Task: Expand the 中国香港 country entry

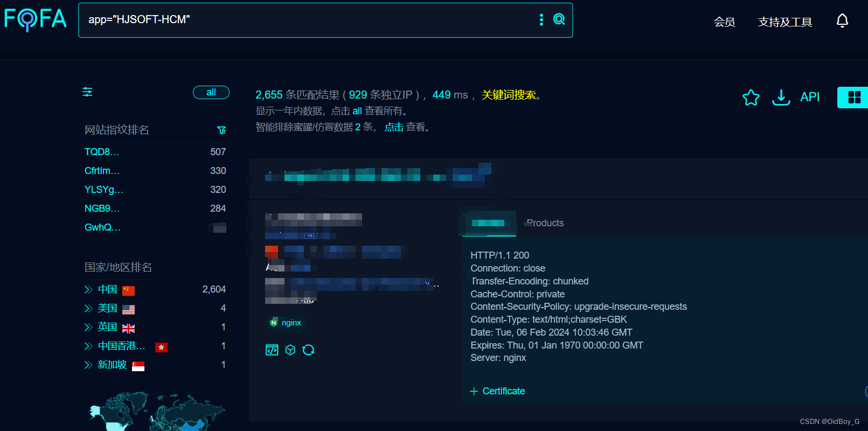Action: pos(88,346)
